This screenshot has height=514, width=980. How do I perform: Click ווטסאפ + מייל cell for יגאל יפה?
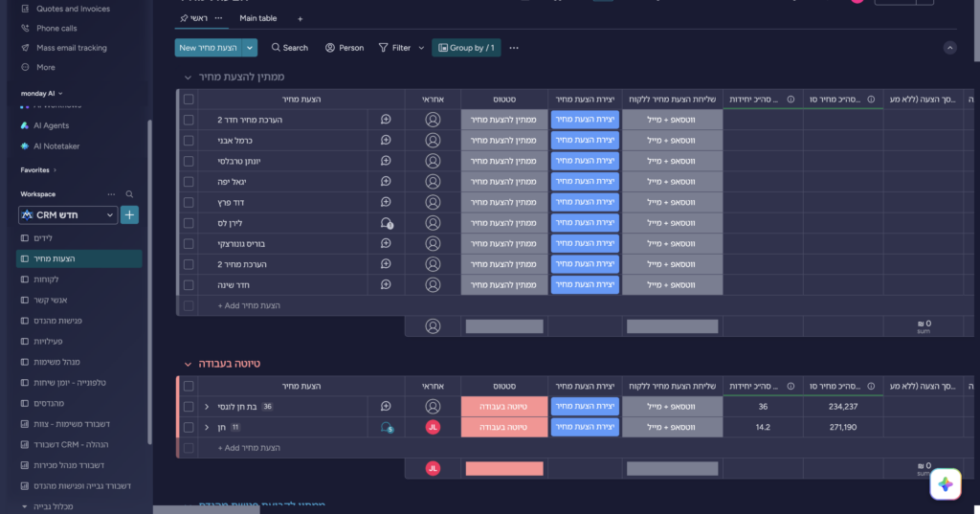[673, 181]
